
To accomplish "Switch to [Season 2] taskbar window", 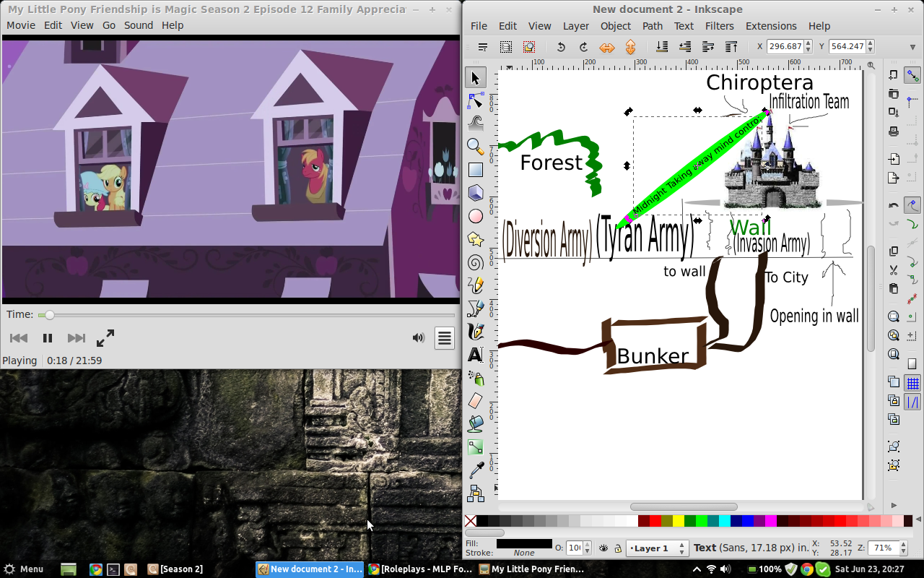I will pos(175,569).
